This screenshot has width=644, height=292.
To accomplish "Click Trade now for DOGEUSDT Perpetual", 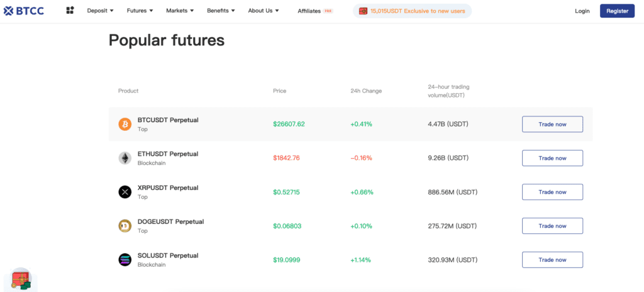I will click(552, 226).
